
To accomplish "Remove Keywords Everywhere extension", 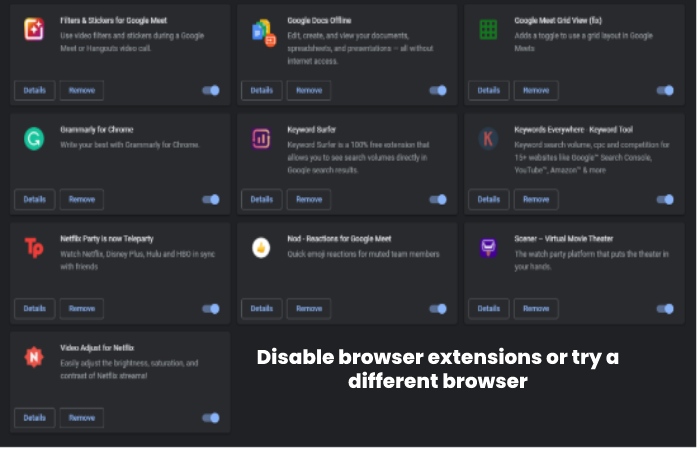I will [536, 200].
